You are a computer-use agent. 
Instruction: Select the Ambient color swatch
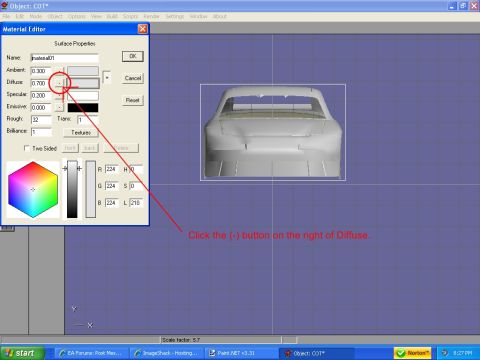pos(83,71)
